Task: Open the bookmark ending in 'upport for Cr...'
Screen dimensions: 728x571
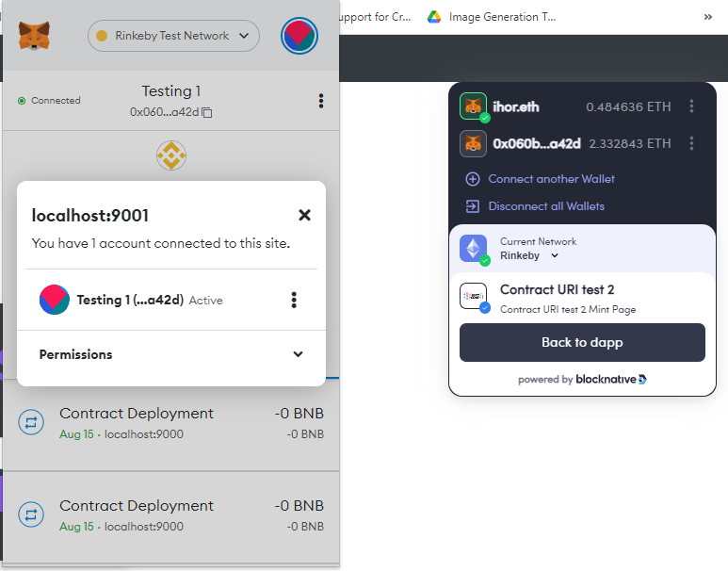Action: coord(375,17)
